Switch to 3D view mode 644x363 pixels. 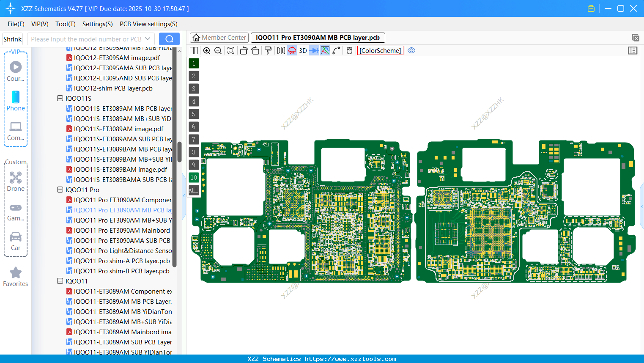[x=303, y=50]
